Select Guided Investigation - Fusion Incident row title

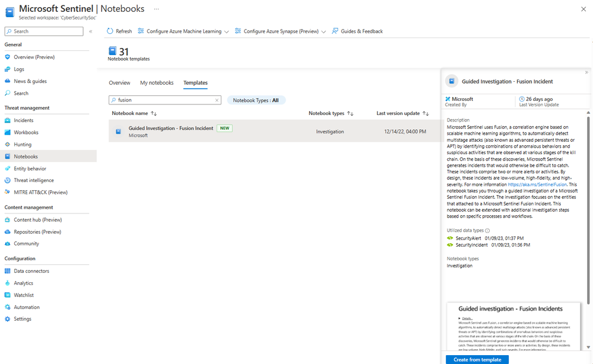click(171, 129)
